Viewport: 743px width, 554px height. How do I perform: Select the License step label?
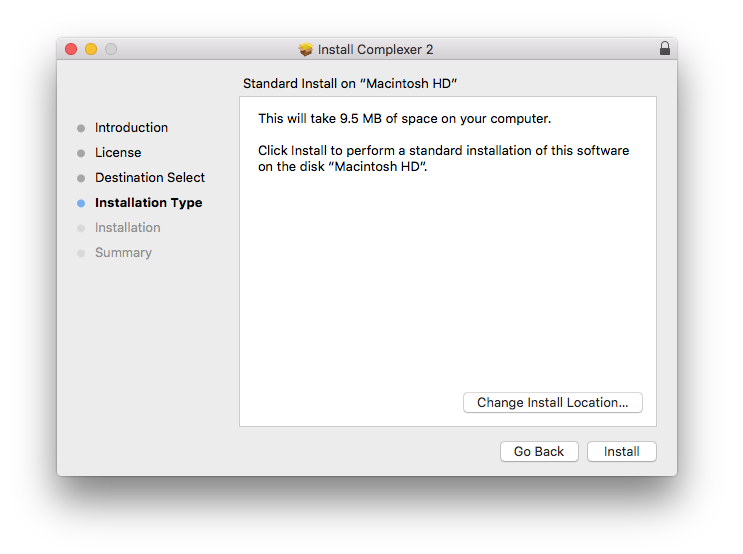tap(118, 153)
